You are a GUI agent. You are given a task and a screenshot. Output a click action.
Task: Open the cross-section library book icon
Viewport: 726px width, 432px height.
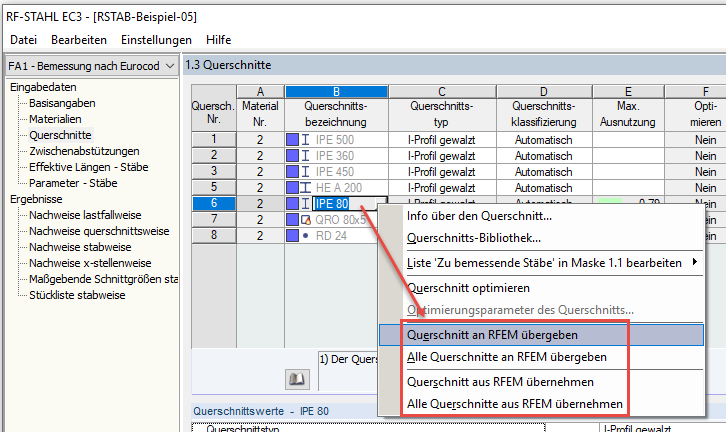point(297,380)
